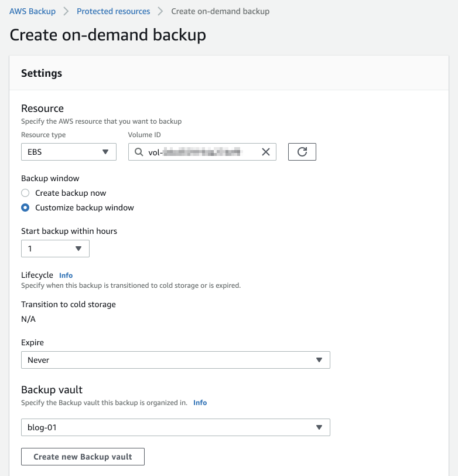Screen dimensions: 458x476
Task: Click the Info link next to Backup vault
Action: (x=200, y=403)
